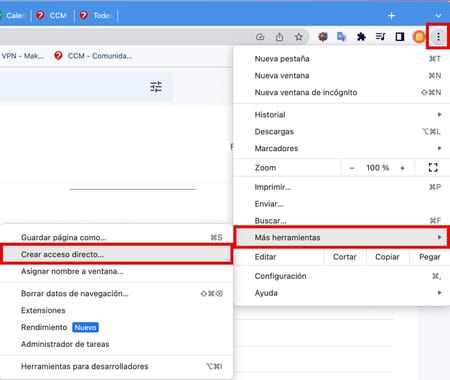Expand the Historial submenu
The image size is (450, 380).
tap(342, 115)
